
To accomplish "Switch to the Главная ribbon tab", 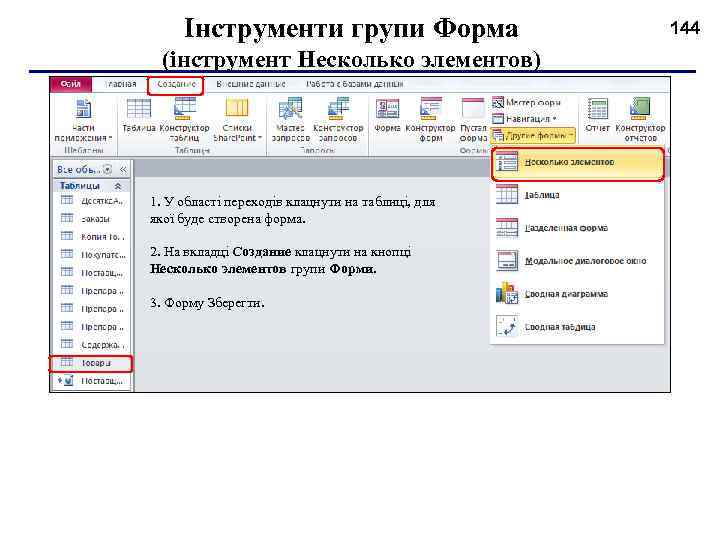I will [121, 84].
